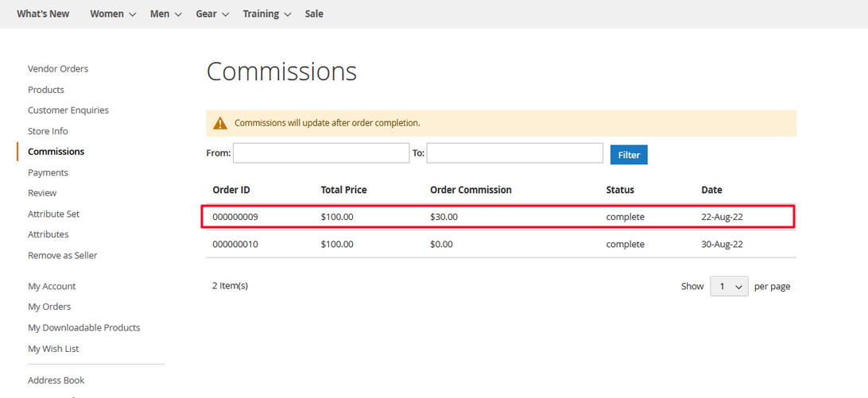Expand the Gear menu chevron

coord(225,14)
